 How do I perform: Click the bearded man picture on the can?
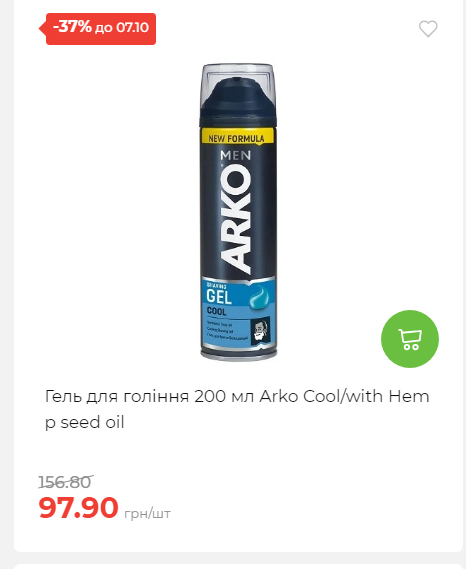pyautogui.click(x=261, y=329)
